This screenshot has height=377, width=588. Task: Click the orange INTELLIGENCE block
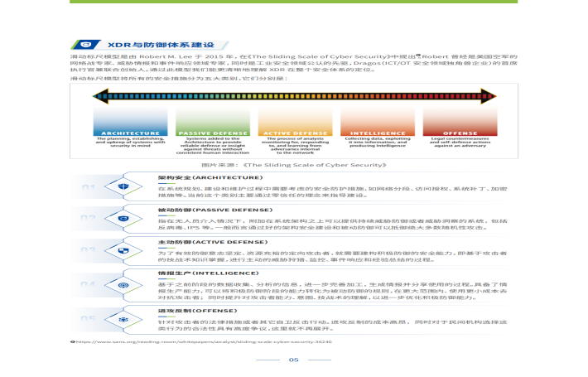coord(378,121)
